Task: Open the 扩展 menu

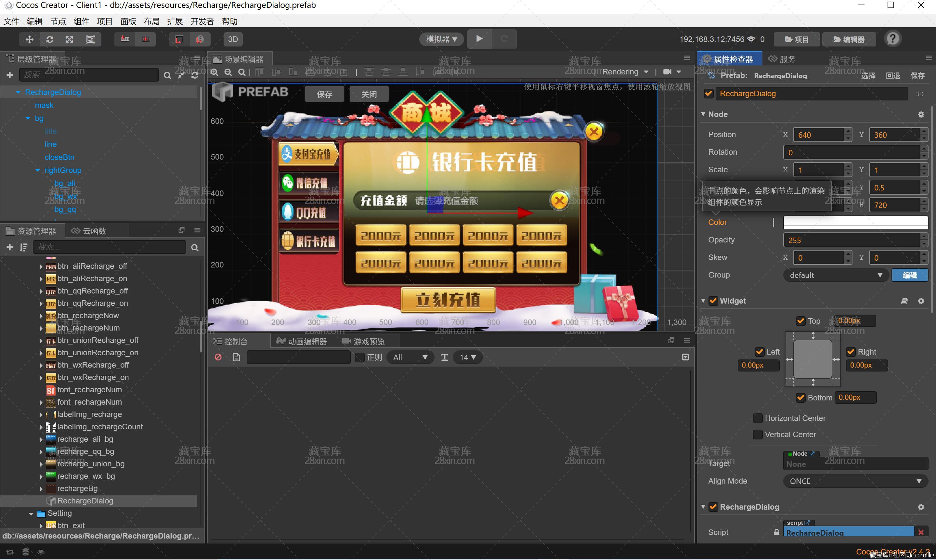Action: click(x=175, y=21)
